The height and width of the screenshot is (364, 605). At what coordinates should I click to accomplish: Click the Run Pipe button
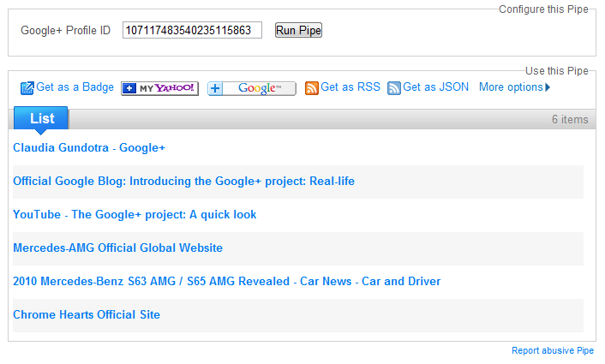[x=298, y=30]
